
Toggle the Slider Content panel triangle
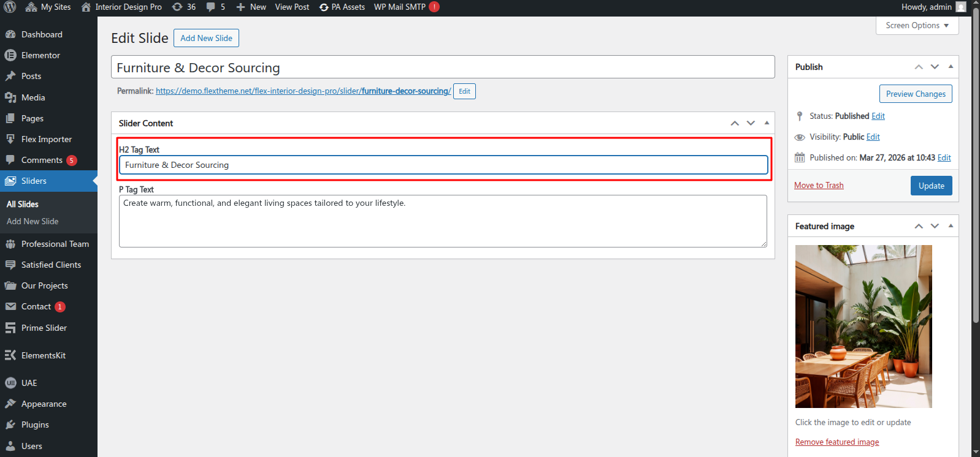[767, 123]
